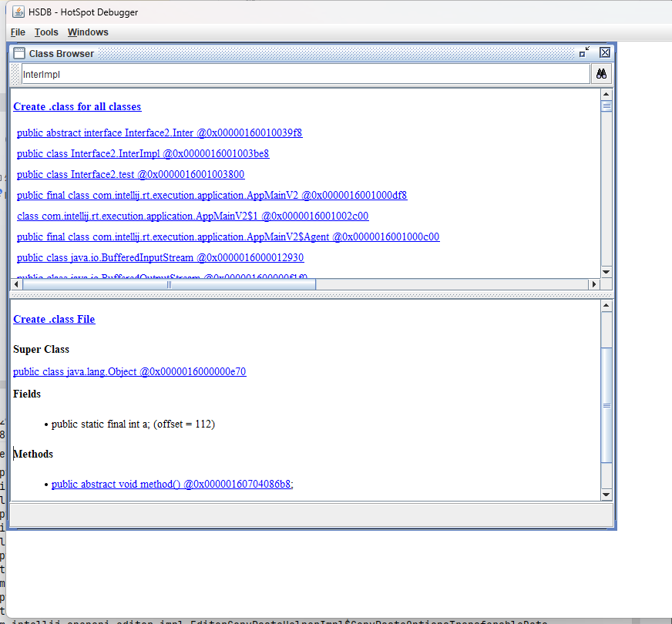
Task: Click up arrow of details pane scrollbar
Action: tap(606, 305)
